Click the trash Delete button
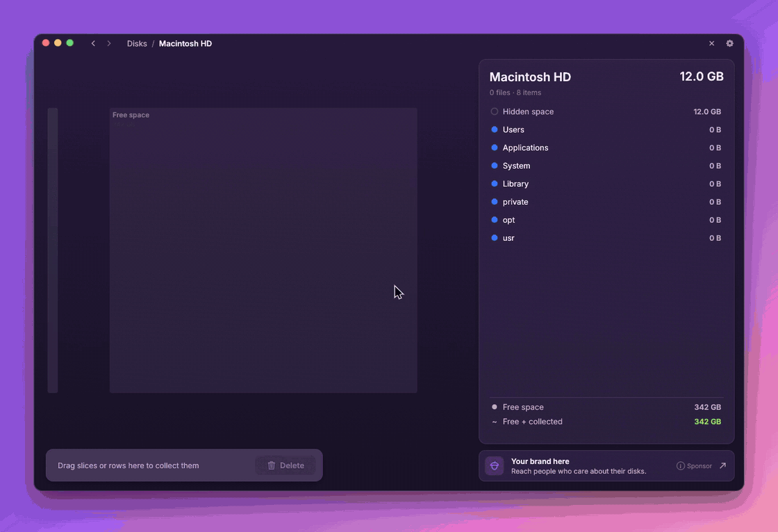 (285, 465)
